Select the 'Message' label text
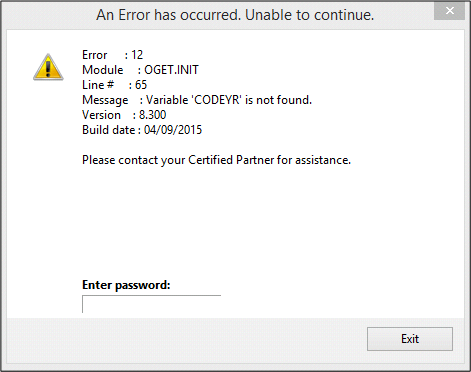Screen dimensions: 471x372 tap(105, 100)
